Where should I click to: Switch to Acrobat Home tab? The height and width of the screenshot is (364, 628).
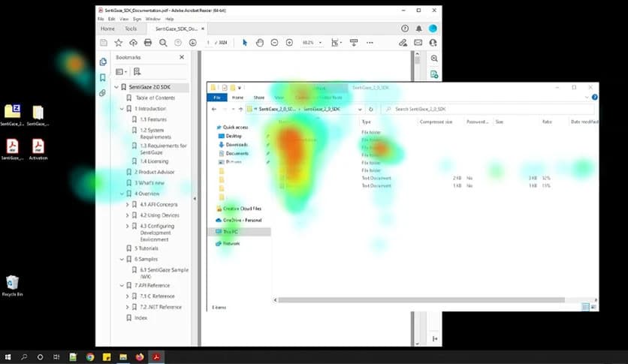pos(107,29)
